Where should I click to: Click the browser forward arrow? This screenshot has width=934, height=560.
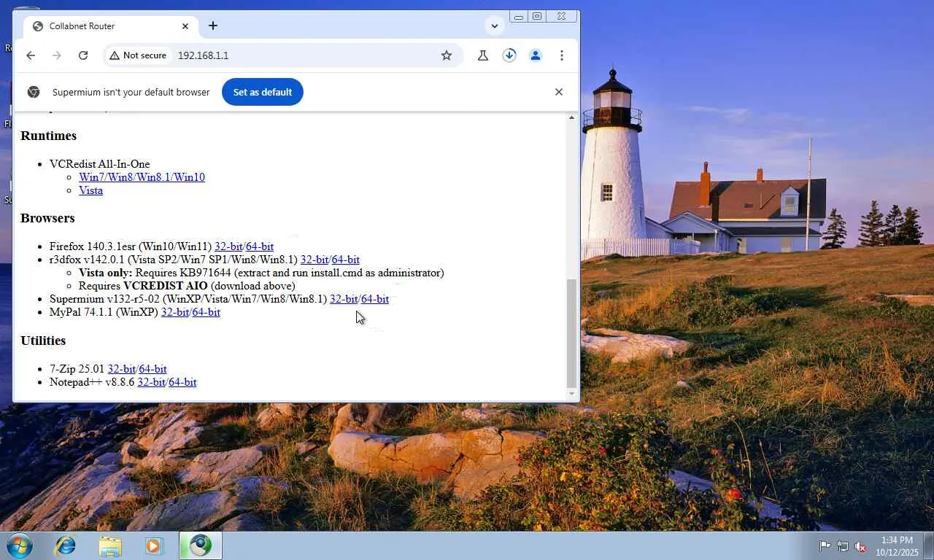tap(57, 55)
